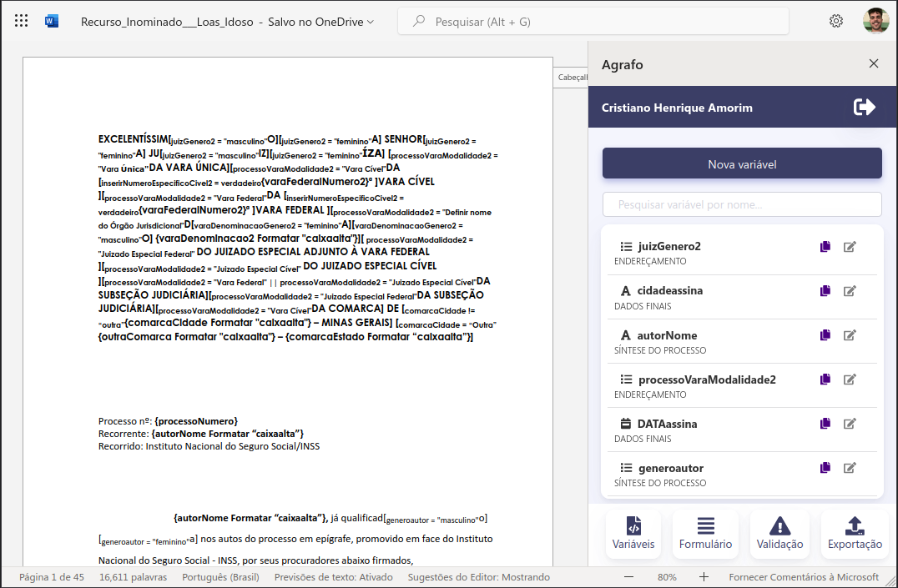Open the Cabeçalho header tab
This screenshot has height=588, width=898.
coord(571,78)
